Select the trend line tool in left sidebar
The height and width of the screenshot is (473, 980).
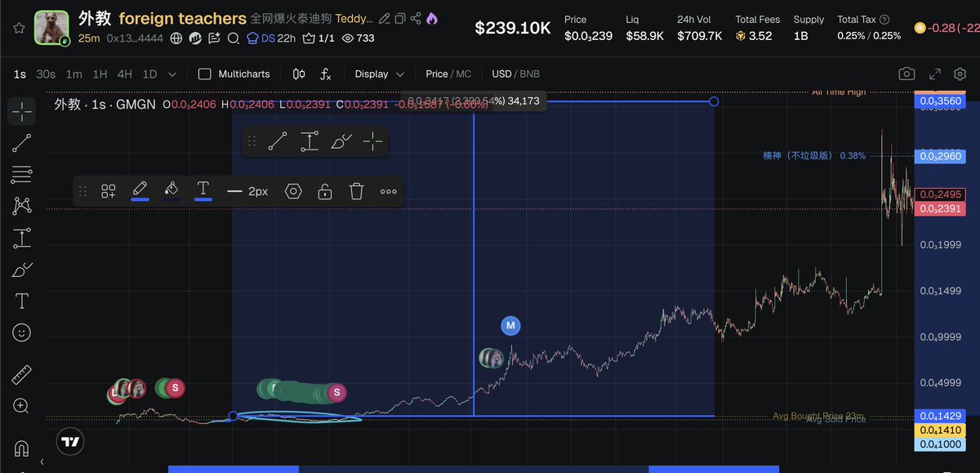21,143
